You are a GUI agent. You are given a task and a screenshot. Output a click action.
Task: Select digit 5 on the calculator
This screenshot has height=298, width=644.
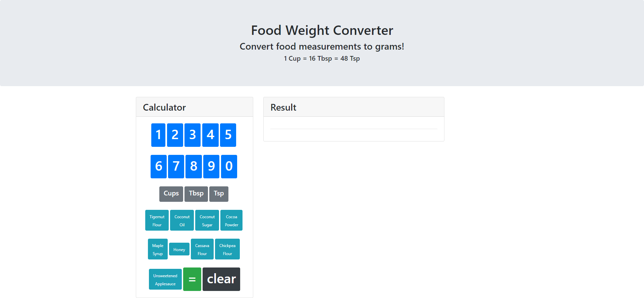pos(228,135)
